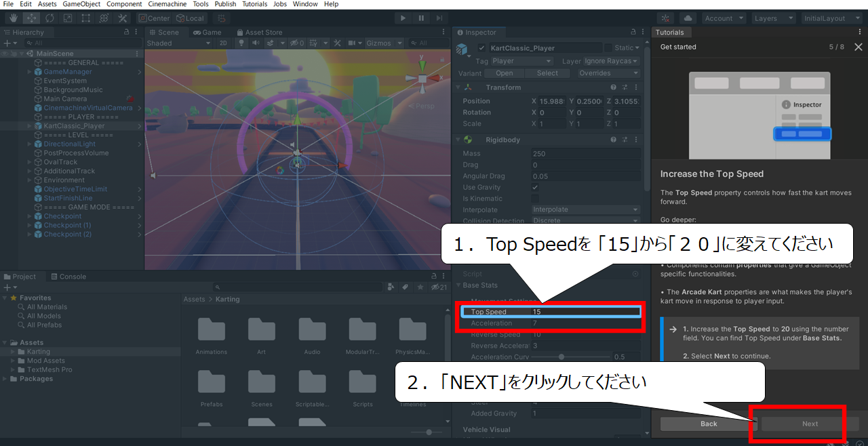Toggle handle rotation Local button
This screenshot has height=446, width=868.
point(190,18)
